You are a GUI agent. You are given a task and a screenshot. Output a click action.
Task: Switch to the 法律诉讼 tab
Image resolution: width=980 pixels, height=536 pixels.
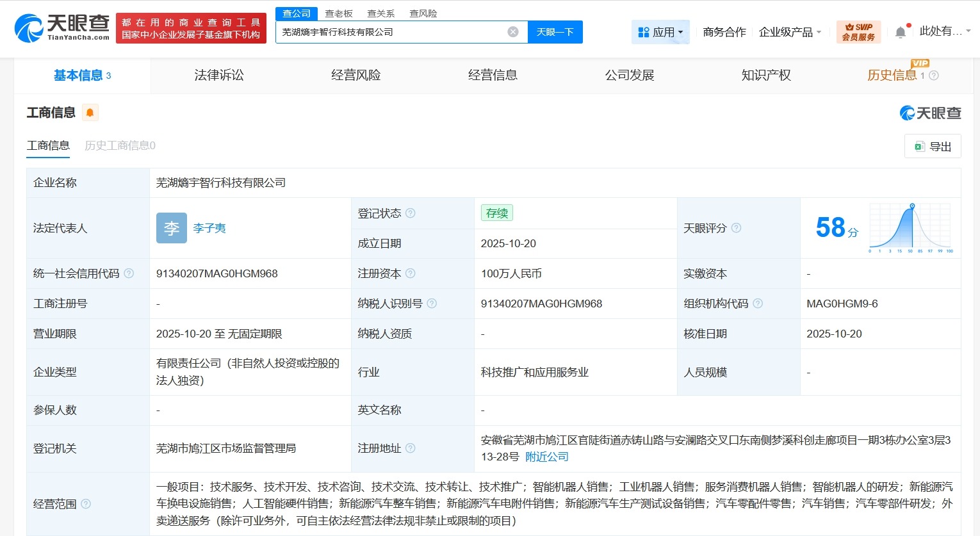click(x=218, y=75)
